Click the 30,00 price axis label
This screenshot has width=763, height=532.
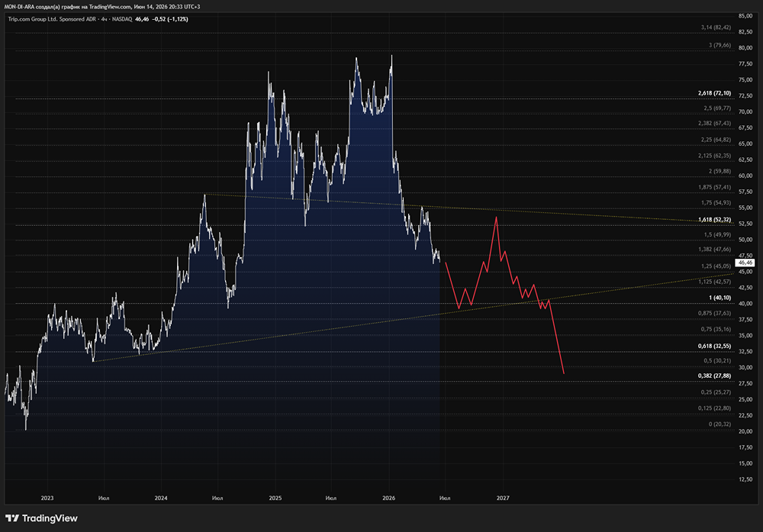pos(745,368)
